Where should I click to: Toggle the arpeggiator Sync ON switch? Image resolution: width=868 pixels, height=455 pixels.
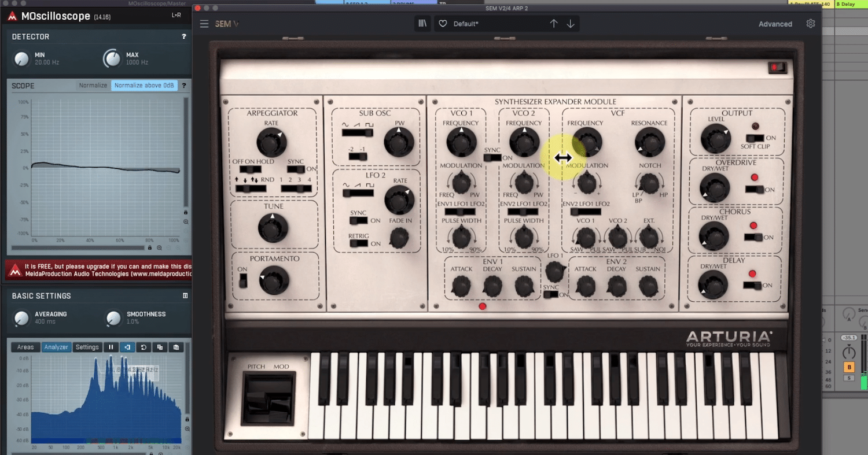pos(296,169)
